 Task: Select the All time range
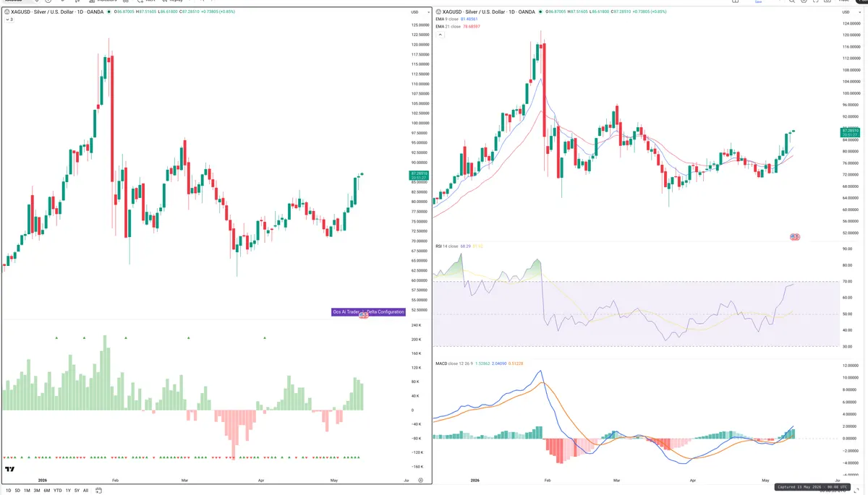pyautogui.click(x=85, y=491)
